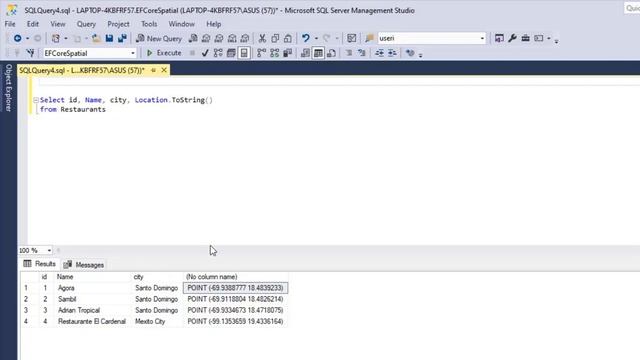This screenshot has height=360, width=640.
Task: Toggle IntelliSense Enabled icon
Action: click(x=244, y=53)
